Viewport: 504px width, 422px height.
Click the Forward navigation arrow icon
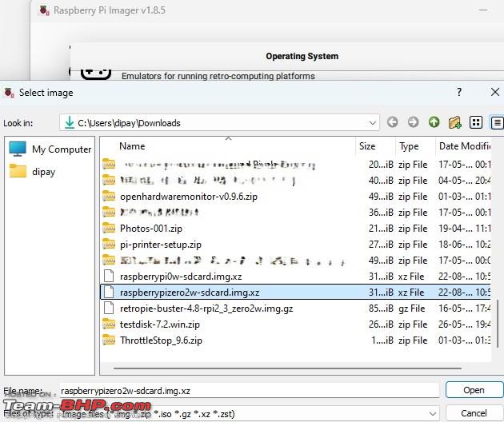[x=413, y=122]
